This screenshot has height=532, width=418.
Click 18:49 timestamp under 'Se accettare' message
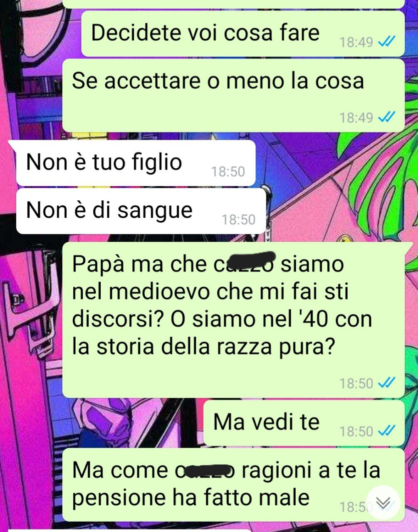356,118
